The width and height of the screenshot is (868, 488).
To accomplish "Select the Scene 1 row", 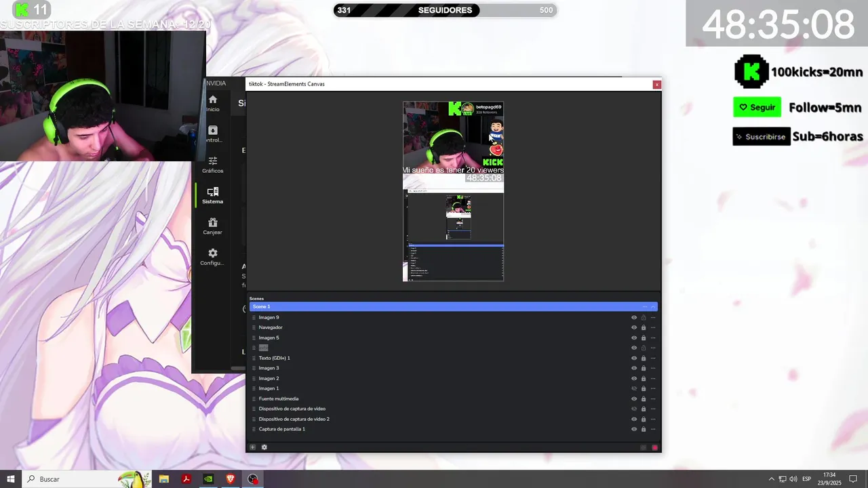I will pos(453,307).
